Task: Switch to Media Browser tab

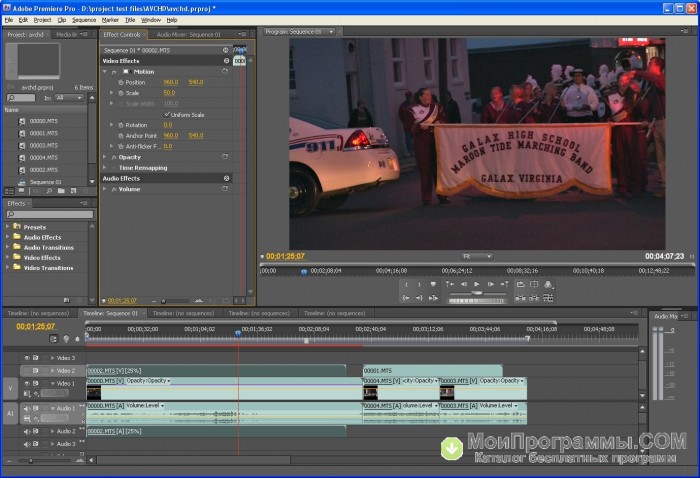Action: (x=66, y=34)
